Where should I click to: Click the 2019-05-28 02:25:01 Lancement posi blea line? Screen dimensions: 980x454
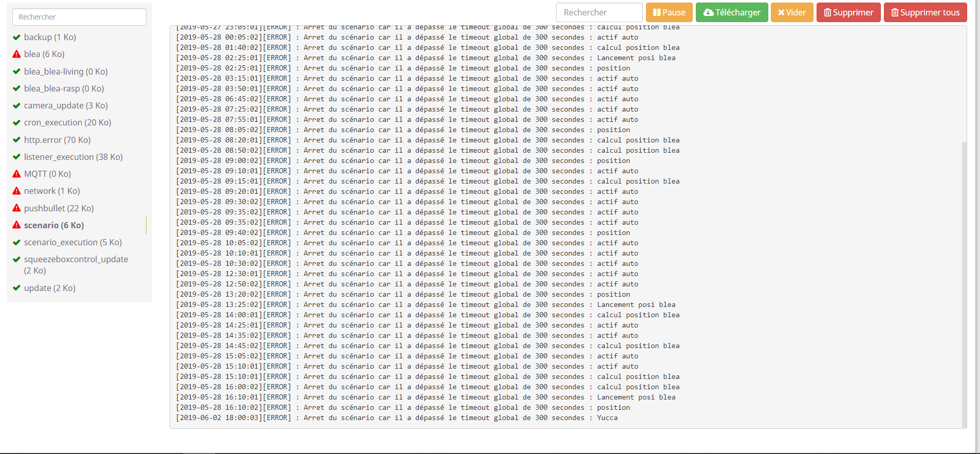point(426,58)
